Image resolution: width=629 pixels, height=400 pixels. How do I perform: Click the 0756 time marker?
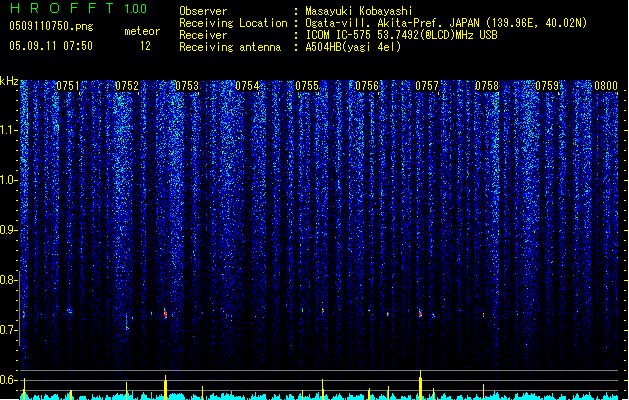tap(367, 86)
